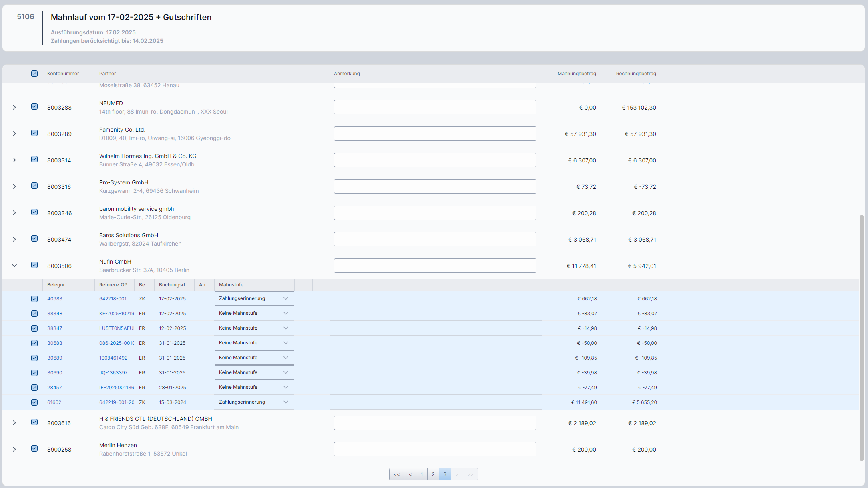Expand the H & FRIENDS GTL row

point(14,423)
